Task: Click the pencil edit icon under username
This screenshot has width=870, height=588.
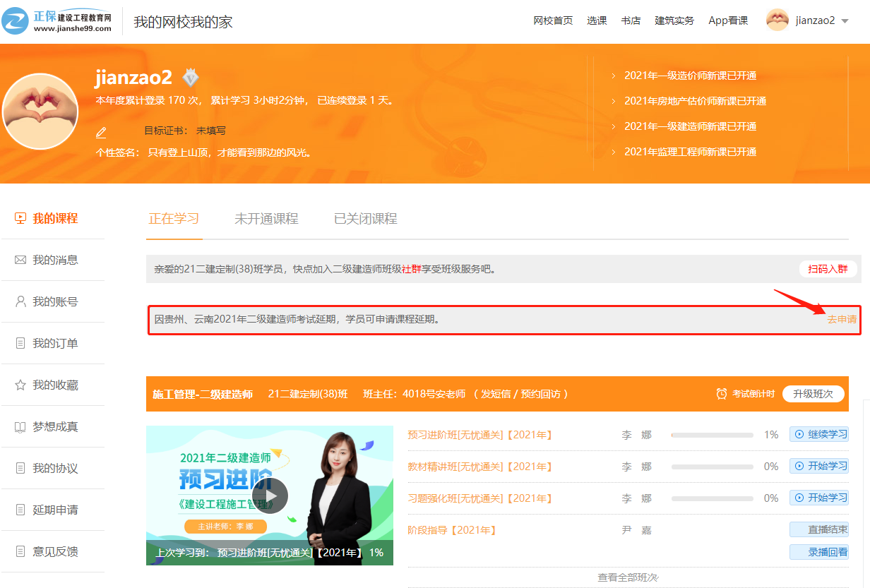Action: (x=101, y=132)
